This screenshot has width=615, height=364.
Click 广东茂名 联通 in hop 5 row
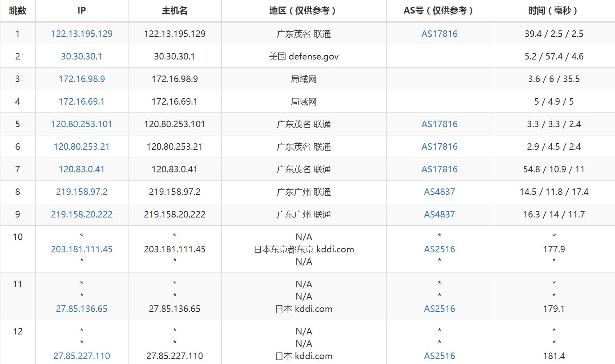coord(304,124)
